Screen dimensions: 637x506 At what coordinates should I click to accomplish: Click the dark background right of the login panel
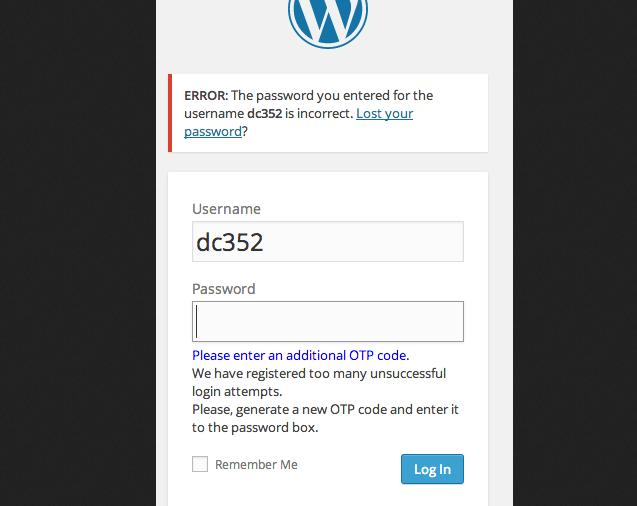(x=575, y=253)
